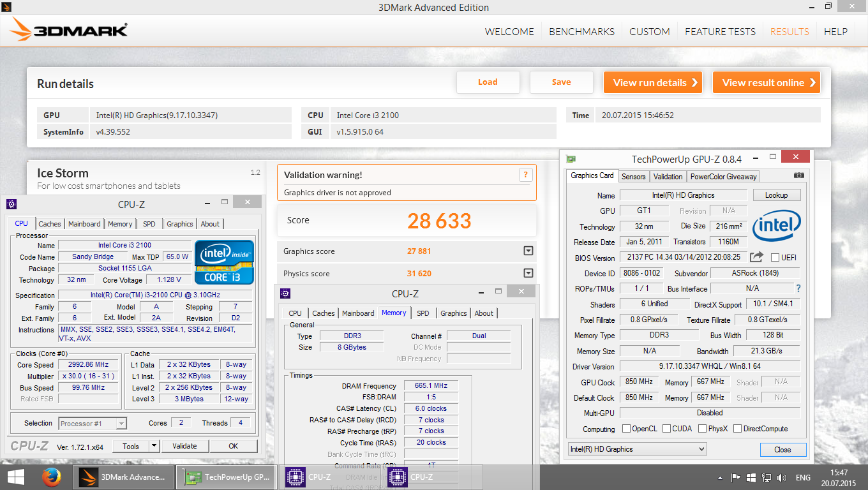Click Specification field in CPU-Z
The width and height of the screenshot is (868, 490).
click(156, 295)
